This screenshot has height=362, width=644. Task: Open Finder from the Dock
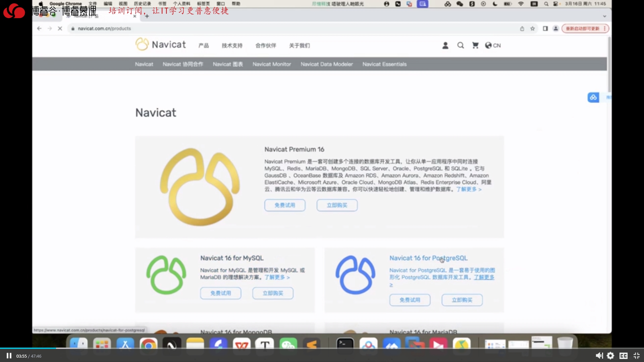[x=78, y=346]
